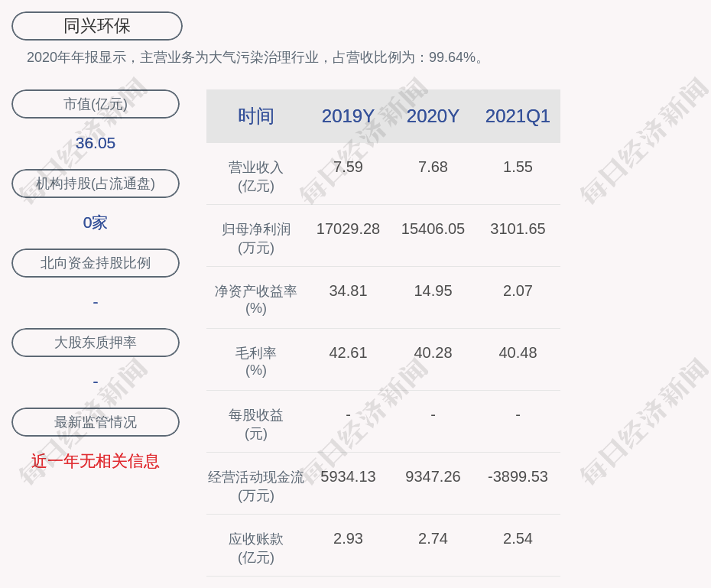
Task: Open the 机构持股(占流通盘) label
Action: pyautogui.click(x=96, y=184)
